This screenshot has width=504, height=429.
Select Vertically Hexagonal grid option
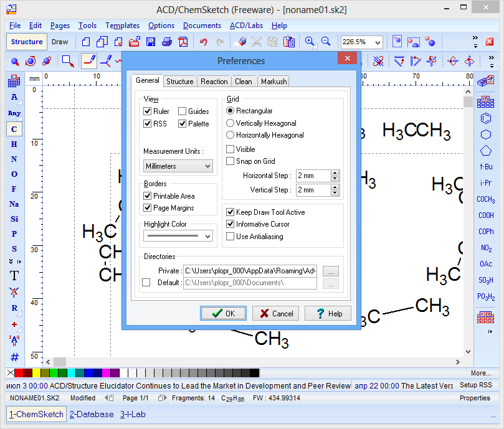click(x=230, y=123)
